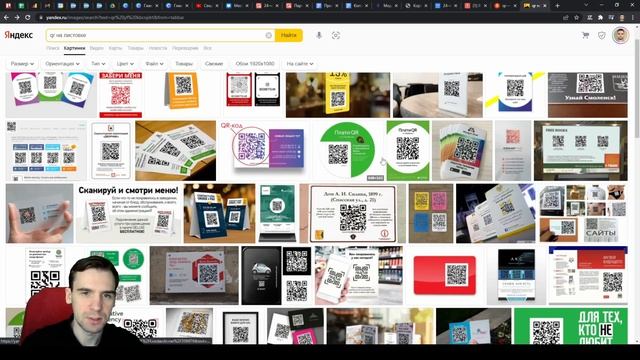Open the Карты tab
This screenshot has width=640, height=360.
point(116,48)
